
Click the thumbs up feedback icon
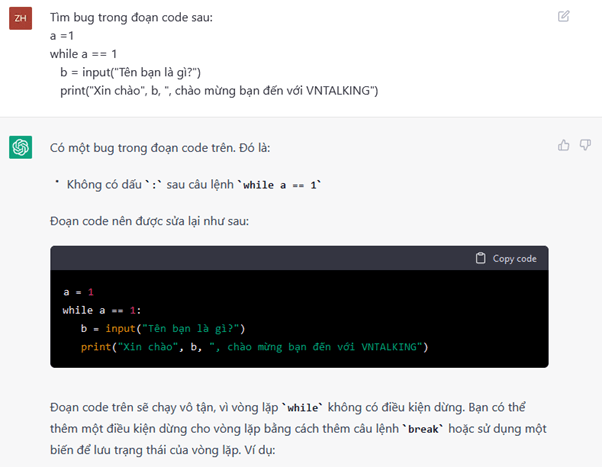click(x=564, y=146)
